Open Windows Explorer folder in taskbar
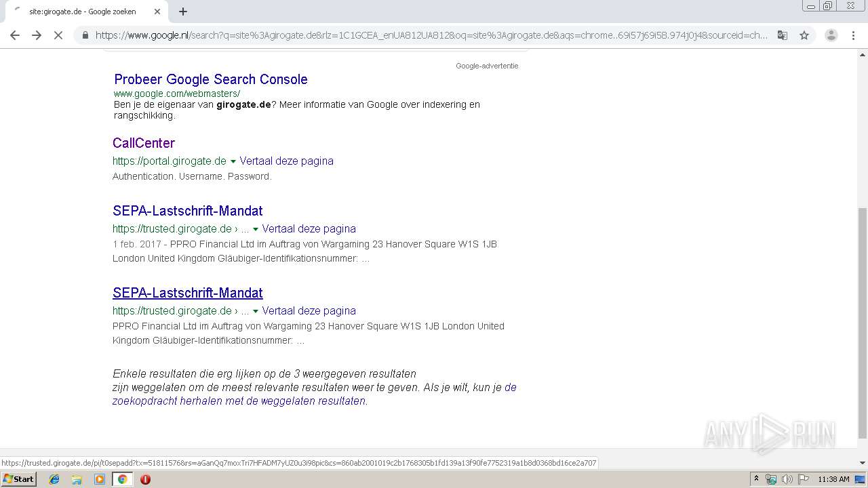Viewport: 868px width, 488px height. (x=77, y=479)
